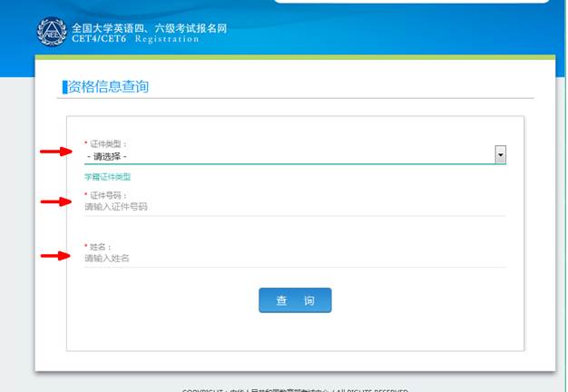The height and width of the screenshot is (392, 568).
Task: Click the red arrow pointing at 姓名
Action: 55,256
